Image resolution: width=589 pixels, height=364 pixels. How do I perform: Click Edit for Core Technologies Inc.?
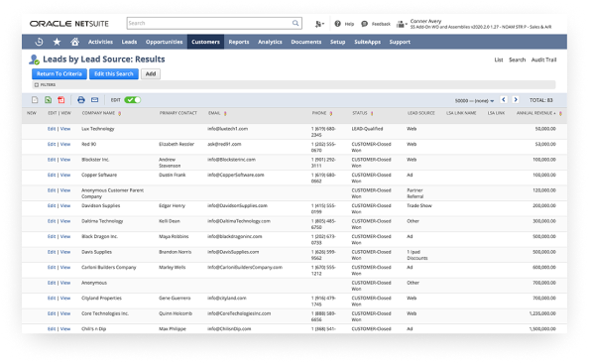[x=52, y=313]
